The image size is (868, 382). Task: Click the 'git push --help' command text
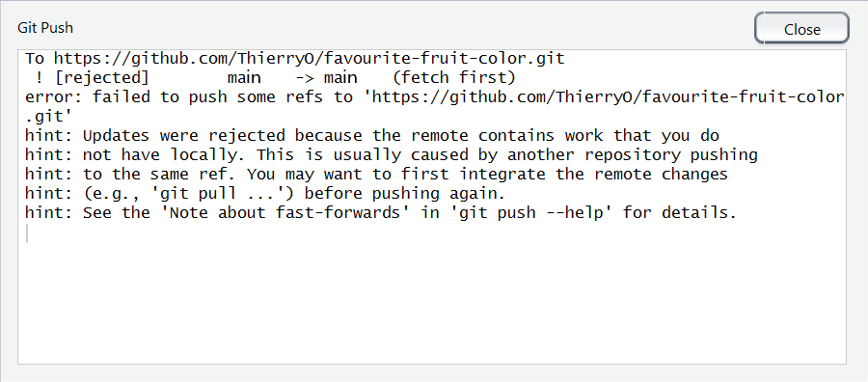tap(536, 213)
